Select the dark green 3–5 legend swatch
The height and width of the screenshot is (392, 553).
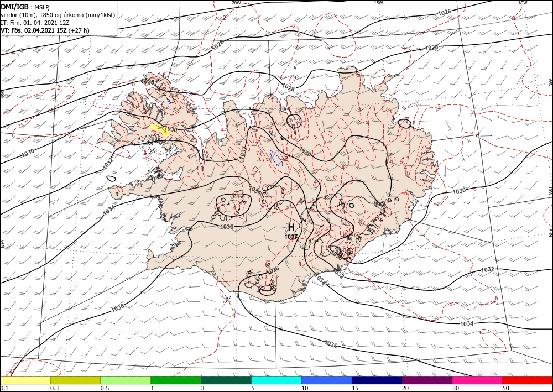click(226, 380)
